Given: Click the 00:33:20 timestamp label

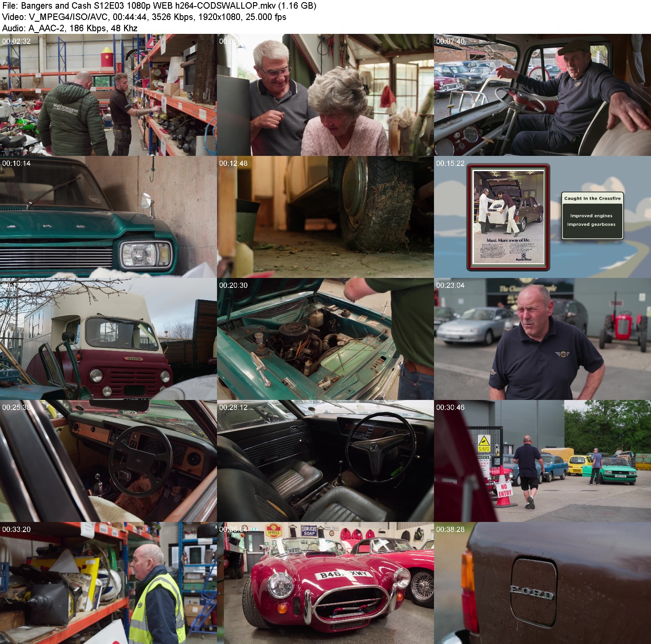Looking at the screenshot, I should pyautogui.click(x=16, y=529).
